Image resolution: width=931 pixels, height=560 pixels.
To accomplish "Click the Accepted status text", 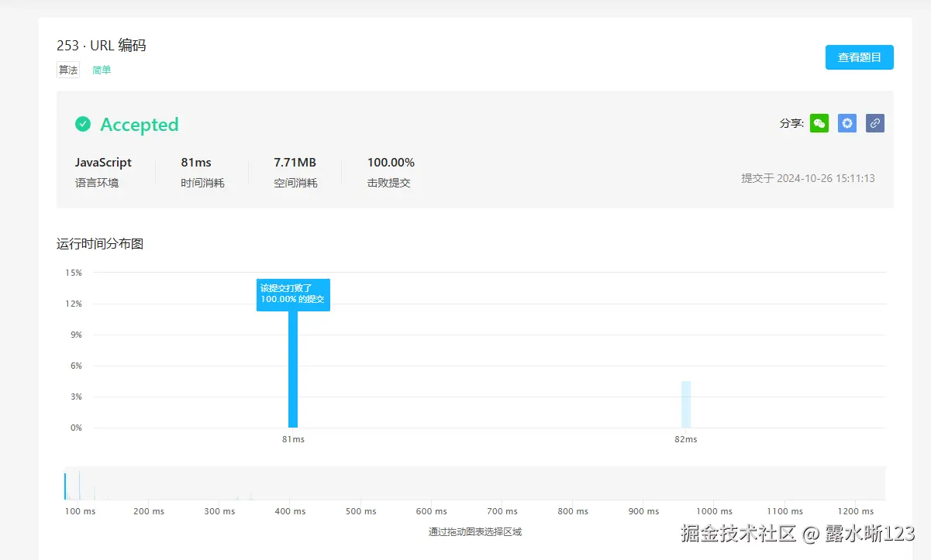I will click(140, 124).
